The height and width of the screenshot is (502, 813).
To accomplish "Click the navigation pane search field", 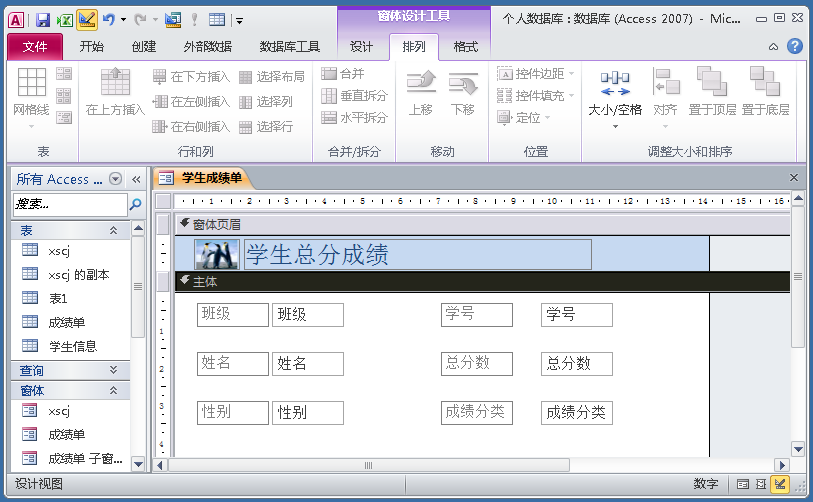I will (69, 204).
